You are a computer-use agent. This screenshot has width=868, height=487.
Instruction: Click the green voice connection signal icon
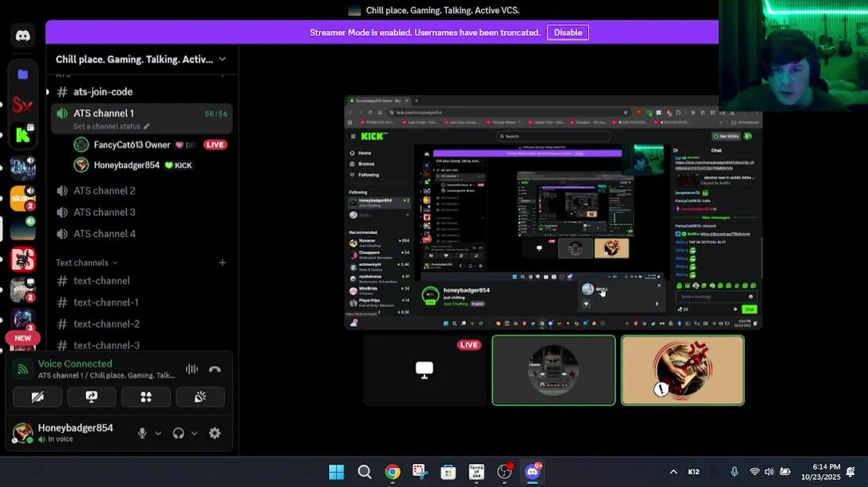(x=23, y=369)
